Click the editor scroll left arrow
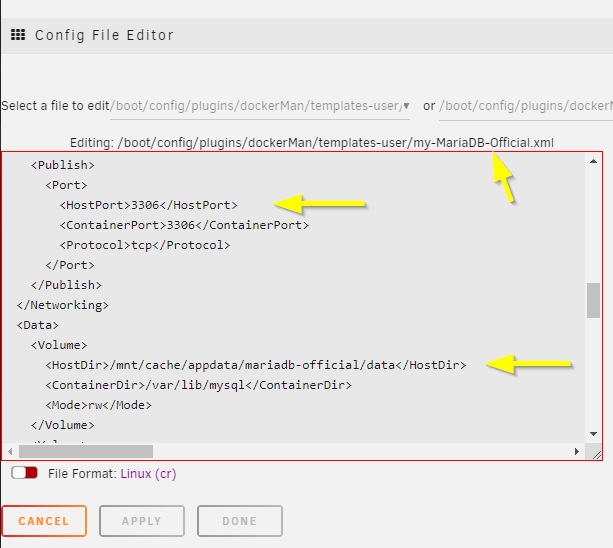Viewport: 613px width, 548px height. coord(10,451)
